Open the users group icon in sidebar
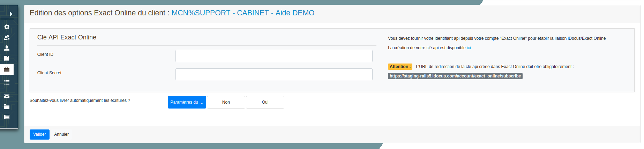 (7, 37)
